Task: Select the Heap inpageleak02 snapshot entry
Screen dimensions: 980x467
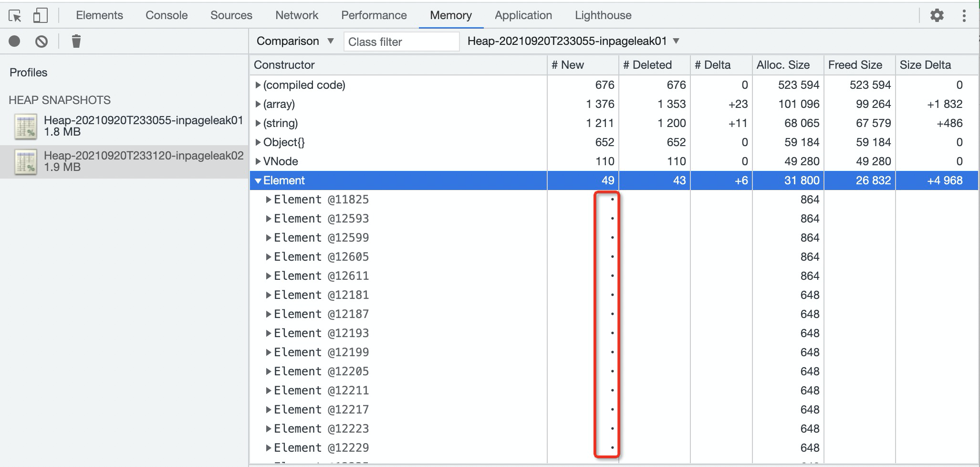Action: point(143,161)
